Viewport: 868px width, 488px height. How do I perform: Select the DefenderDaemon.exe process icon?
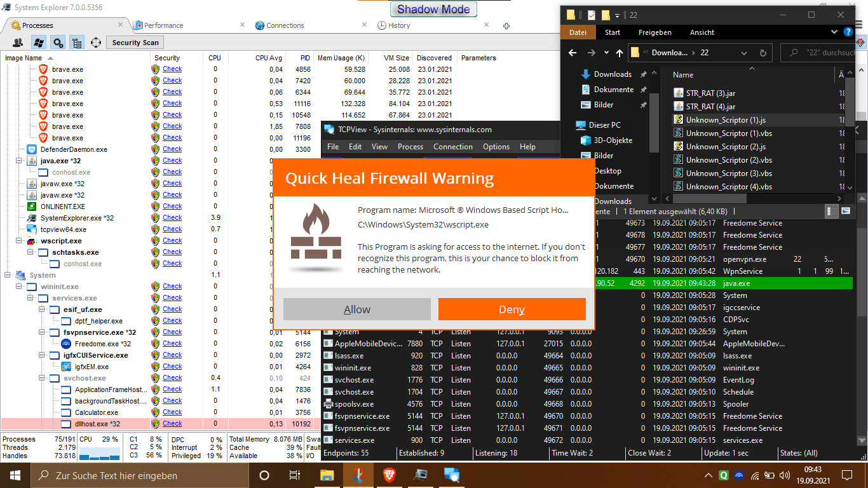click(x=31, y=149)
